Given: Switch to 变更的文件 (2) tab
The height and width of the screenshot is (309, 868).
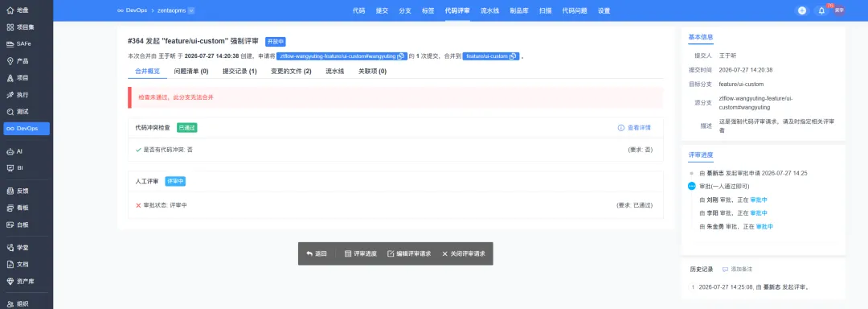Looking at the screenshot, I should [291, 72].
